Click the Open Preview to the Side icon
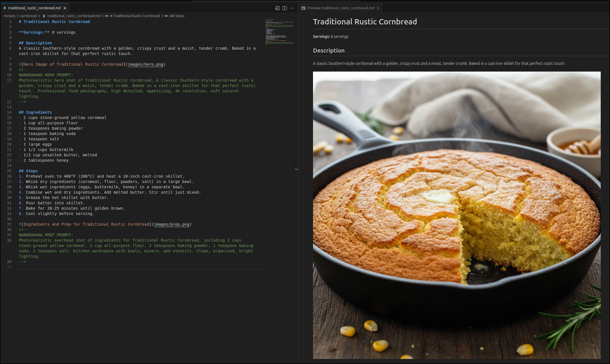The image size is (610, 364). [x=276, y=8]
